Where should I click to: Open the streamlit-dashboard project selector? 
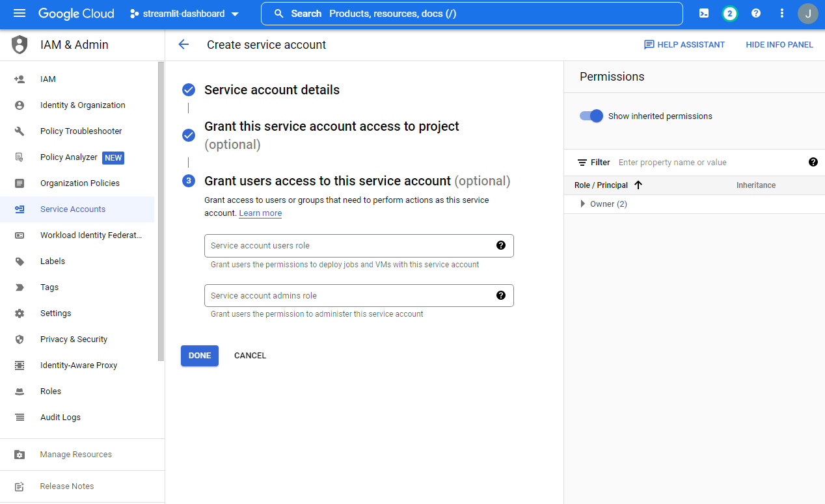pyautogui.click(x=185, y=14)
